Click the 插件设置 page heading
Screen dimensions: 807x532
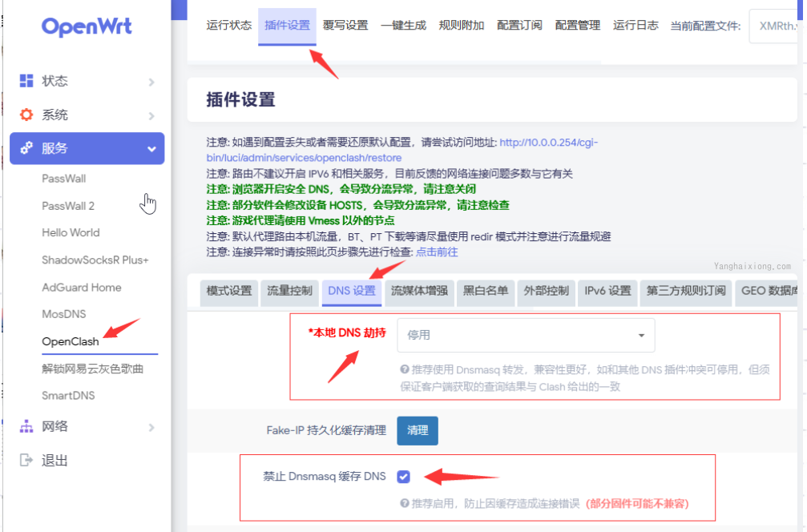click(241, 99)
